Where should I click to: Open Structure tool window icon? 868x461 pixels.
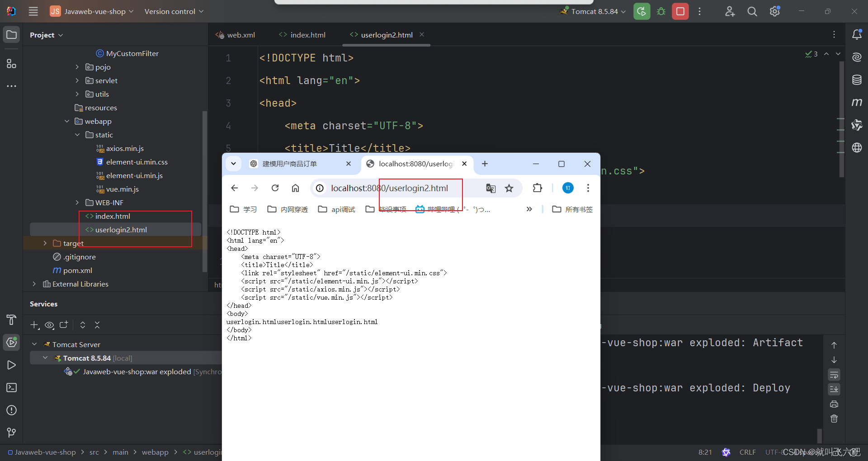pyautogui.click(x=11, y=64)
